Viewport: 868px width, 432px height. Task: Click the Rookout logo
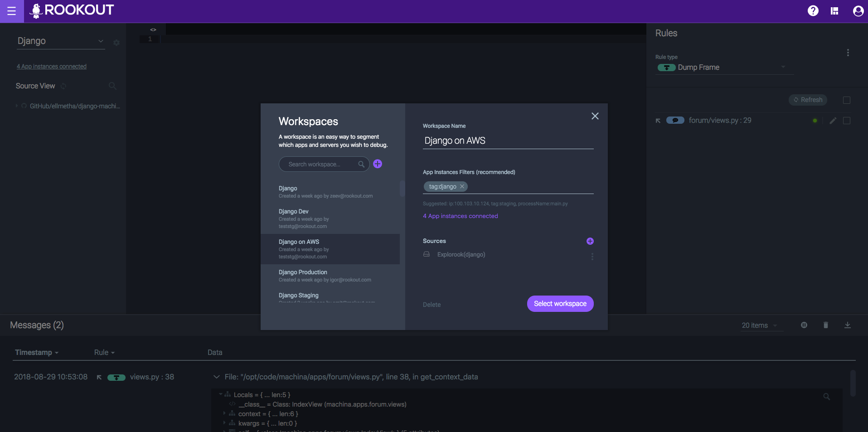(x=71, y=10)
